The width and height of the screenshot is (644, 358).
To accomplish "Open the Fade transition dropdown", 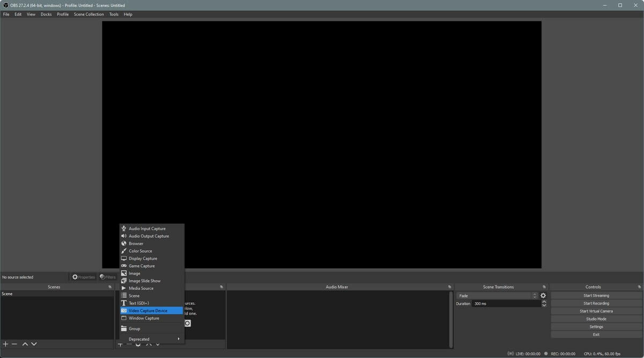I will pyautogui.click(x=496, y=296).
